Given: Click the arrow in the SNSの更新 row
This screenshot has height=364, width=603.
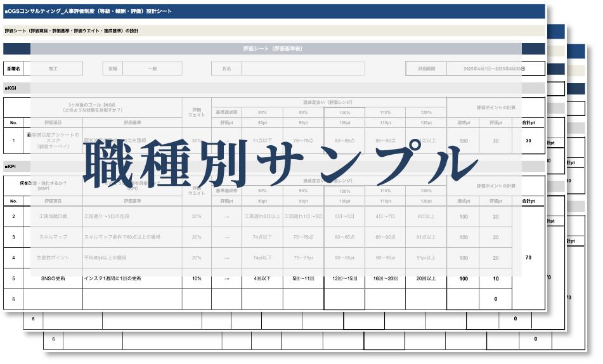Looking at the screenshot, I should pyautogui.click(x=226, y=278).
